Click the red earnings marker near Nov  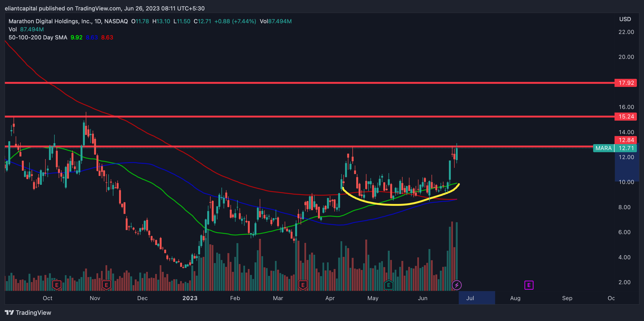coord(106,285)
